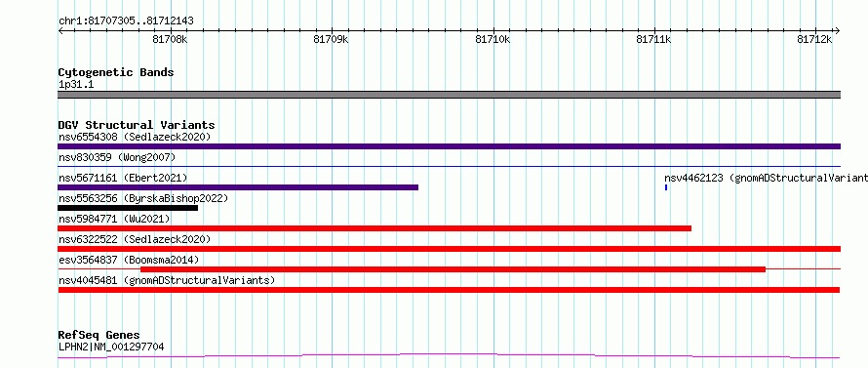The width and height of the screenshot is (868, 368).
Task: Open the nsv4462123 gnomAD variant label
Action: pos(767,178)
